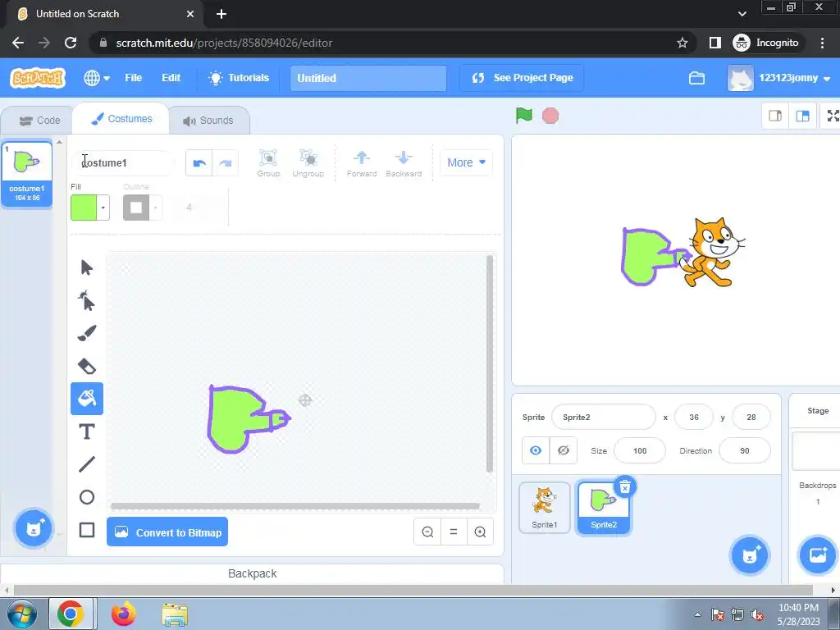Image resolution: width=840 pixels, height=630 pixels.
Task: Click Convert to Bitmap button
Action: tap(167, 532)
